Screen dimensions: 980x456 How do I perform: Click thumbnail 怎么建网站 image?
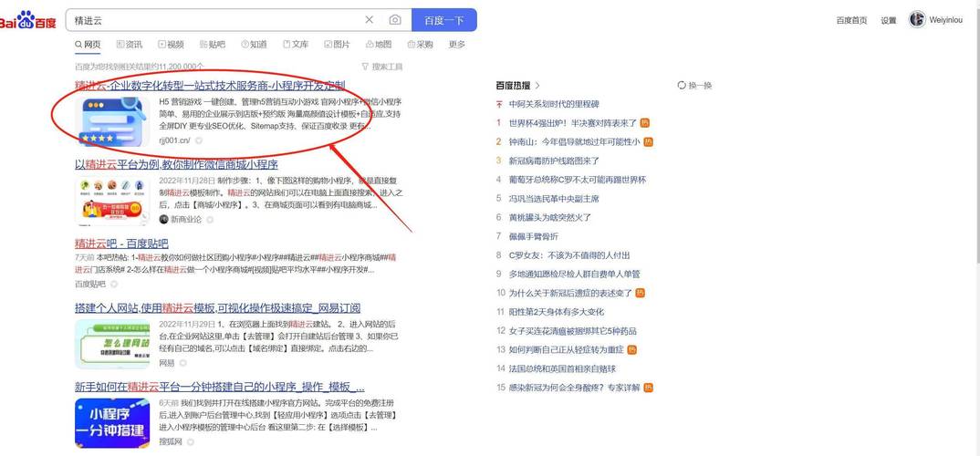112,344
